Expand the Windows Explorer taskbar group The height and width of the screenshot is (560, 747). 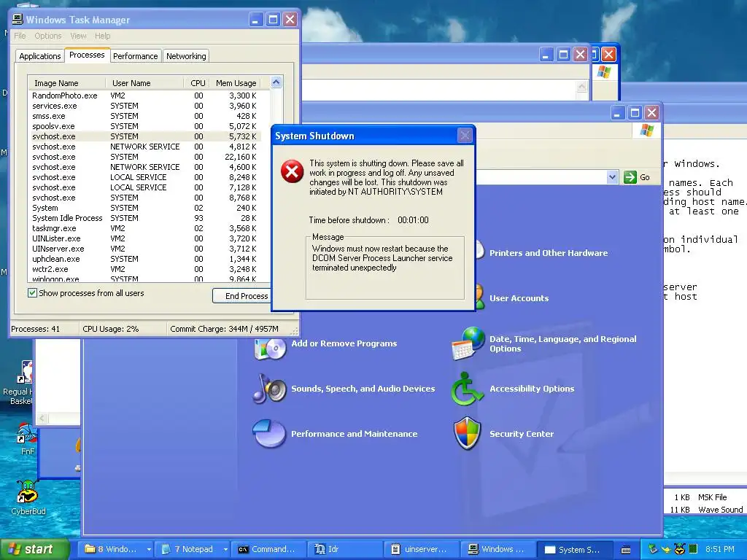(149, 550)
